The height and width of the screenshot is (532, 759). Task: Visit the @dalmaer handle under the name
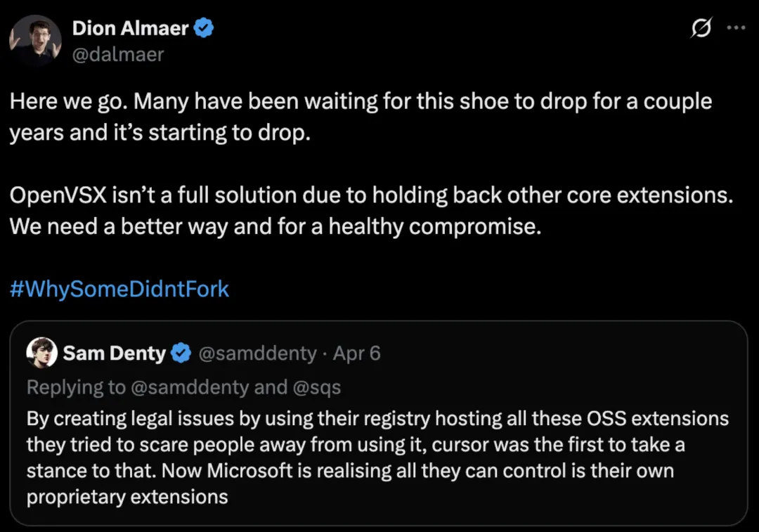(x=118, y=54)
